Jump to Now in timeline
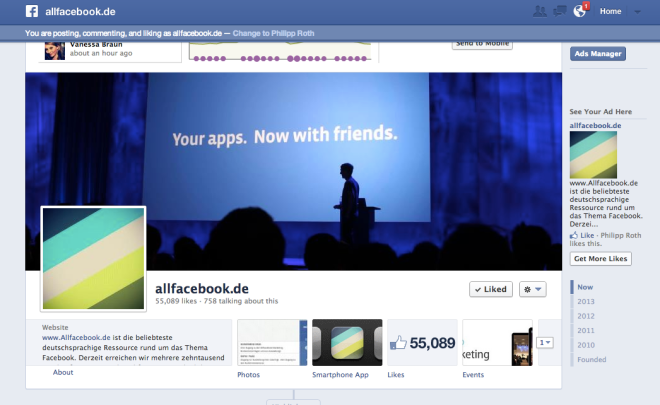This screenshot has width=660, height=405. [585, 287]
